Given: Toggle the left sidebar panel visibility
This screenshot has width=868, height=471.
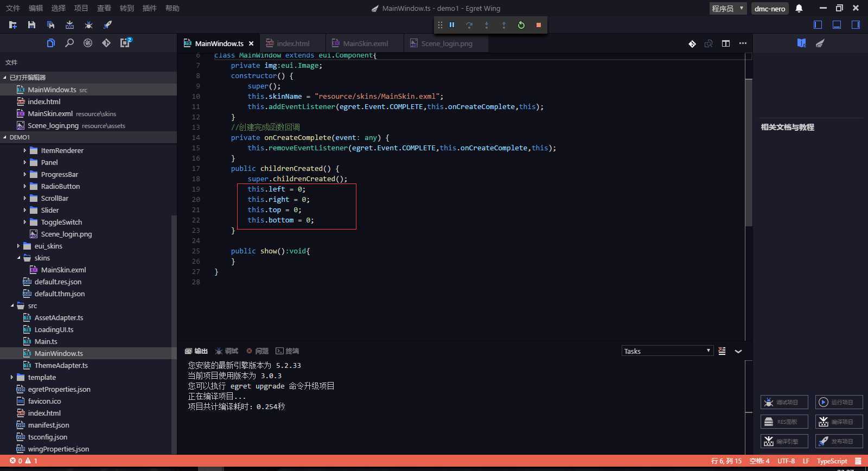Looking at the screenshot, I should (x=818, y=25).
